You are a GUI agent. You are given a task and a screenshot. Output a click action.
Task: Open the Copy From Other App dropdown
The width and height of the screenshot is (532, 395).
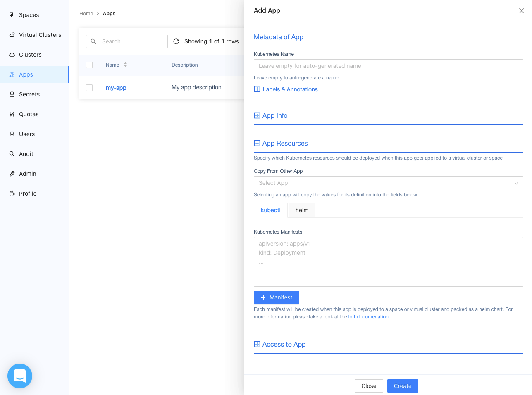click(389, 183)
